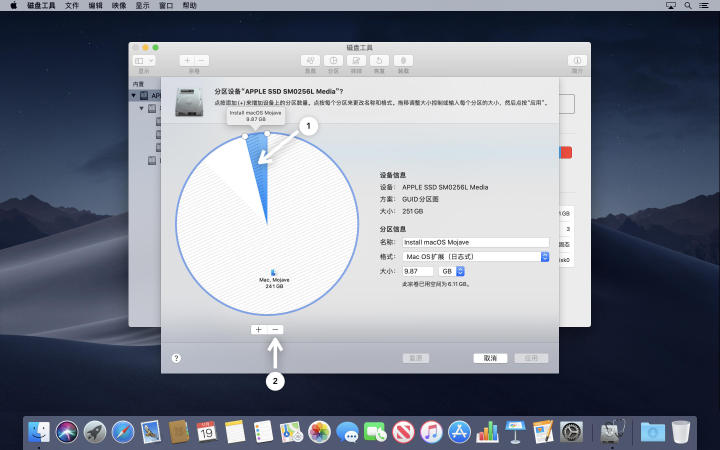720x450 pixels.
Task: Click the Cancel (取消) button
Action: pyautogui.click(x=490, y=358)
